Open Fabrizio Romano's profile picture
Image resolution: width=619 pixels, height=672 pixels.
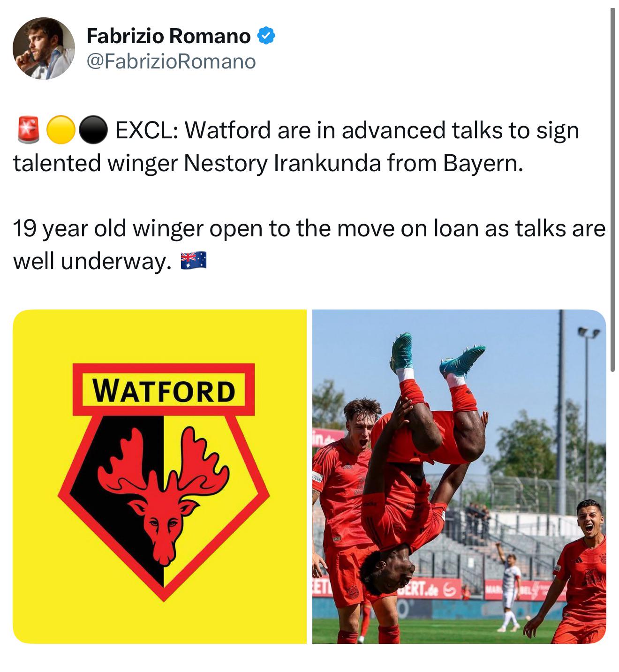click(x=44, y=48)
